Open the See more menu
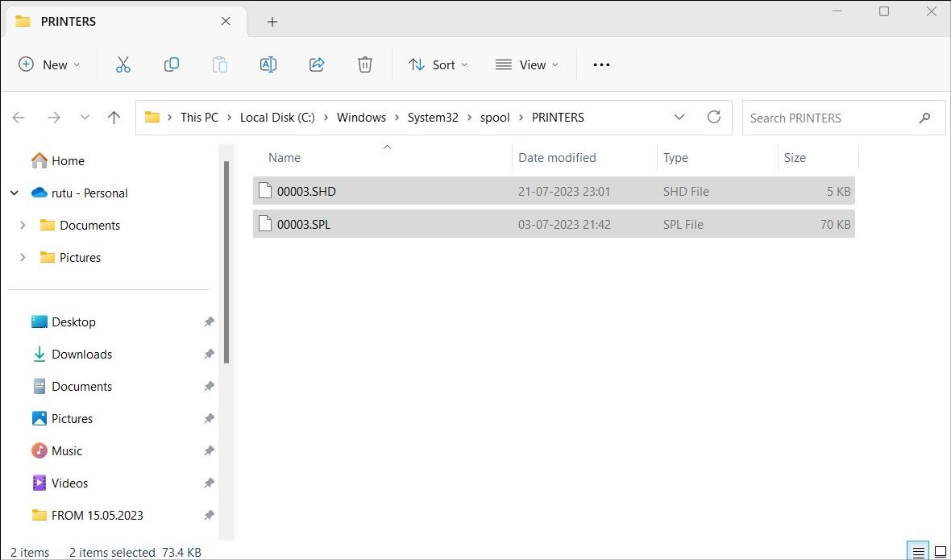 (600, 64)
